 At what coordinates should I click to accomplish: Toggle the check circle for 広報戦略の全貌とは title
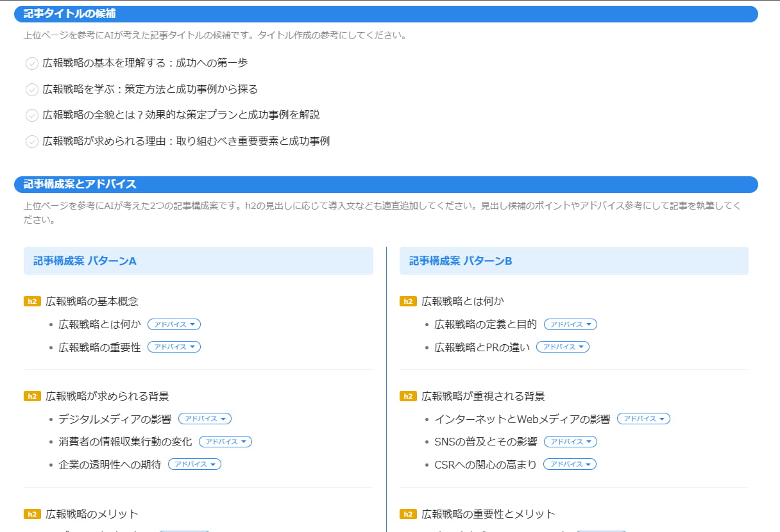[x=32, y=115]
